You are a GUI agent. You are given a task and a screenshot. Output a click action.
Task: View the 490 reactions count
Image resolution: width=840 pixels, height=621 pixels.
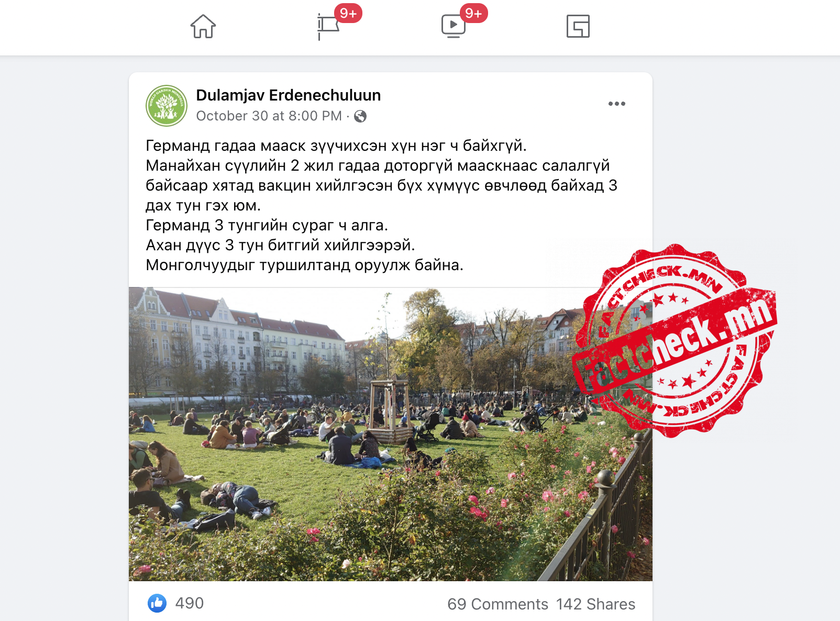coord(189,603)
